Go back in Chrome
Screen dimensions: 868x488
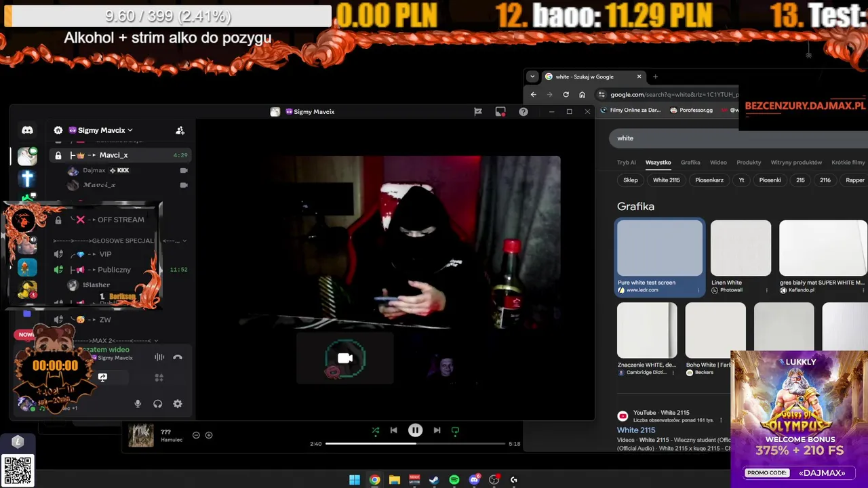point(533,94)
